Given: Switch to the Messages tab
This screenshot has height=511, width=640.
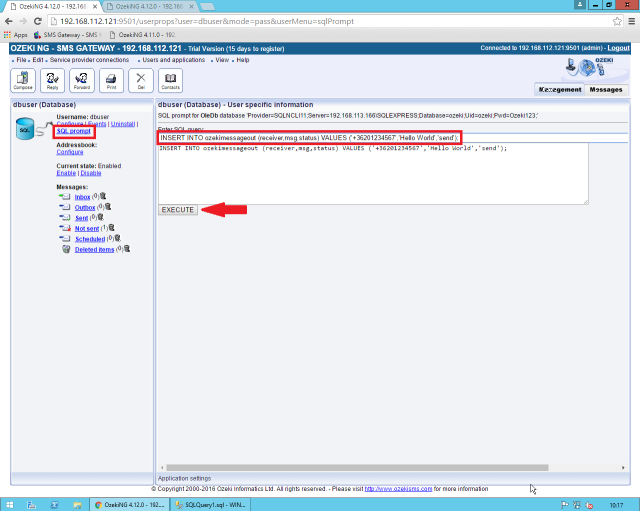Looking at the screenshot, I should pos(606,89).
